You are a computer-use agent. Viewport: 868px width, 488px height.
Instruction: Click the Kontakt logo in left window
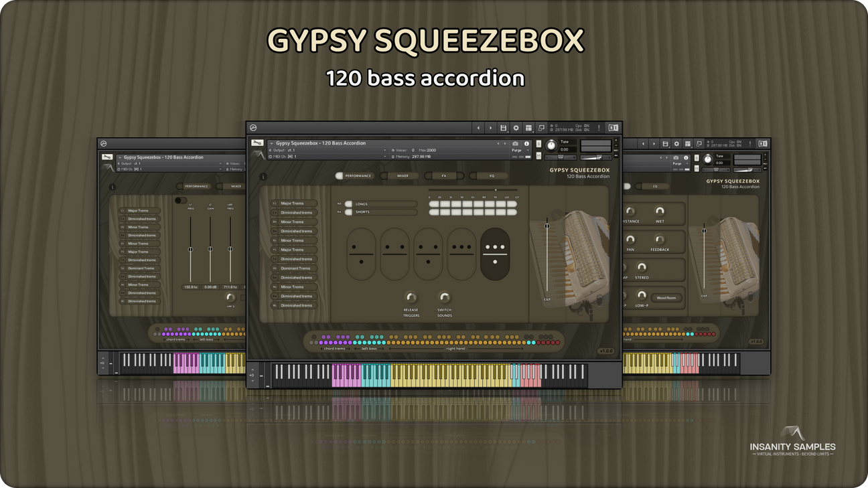coord(103,143)
